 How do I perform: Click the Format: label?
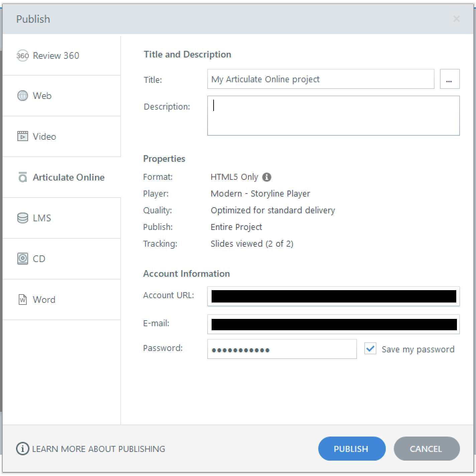click(x=158, y=177)
